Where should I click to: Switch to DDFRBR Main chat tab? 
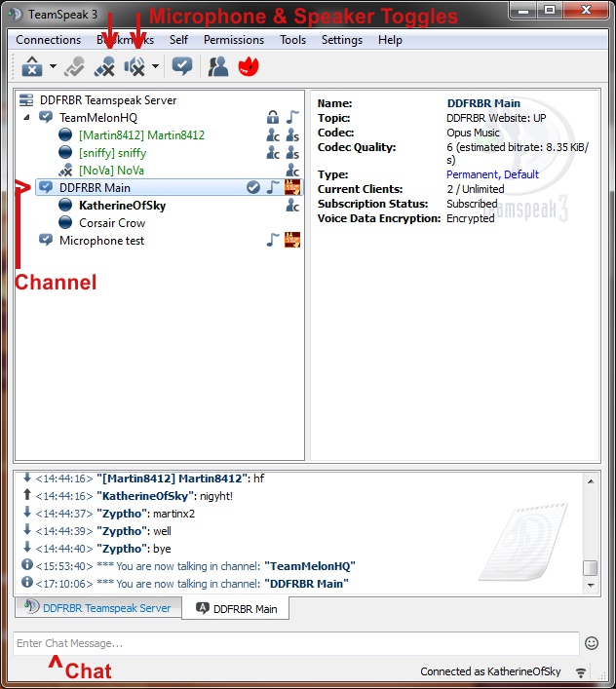[236, 609]
